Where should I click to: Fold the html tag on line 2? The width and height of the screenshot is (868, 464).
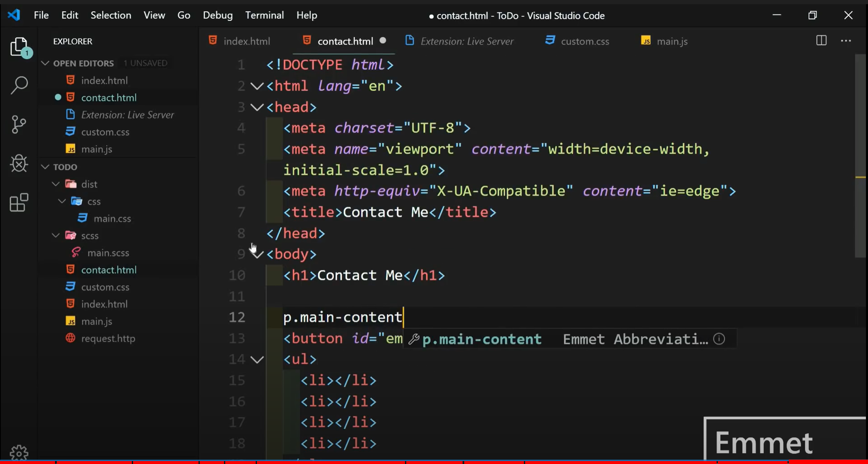(257, 86)
